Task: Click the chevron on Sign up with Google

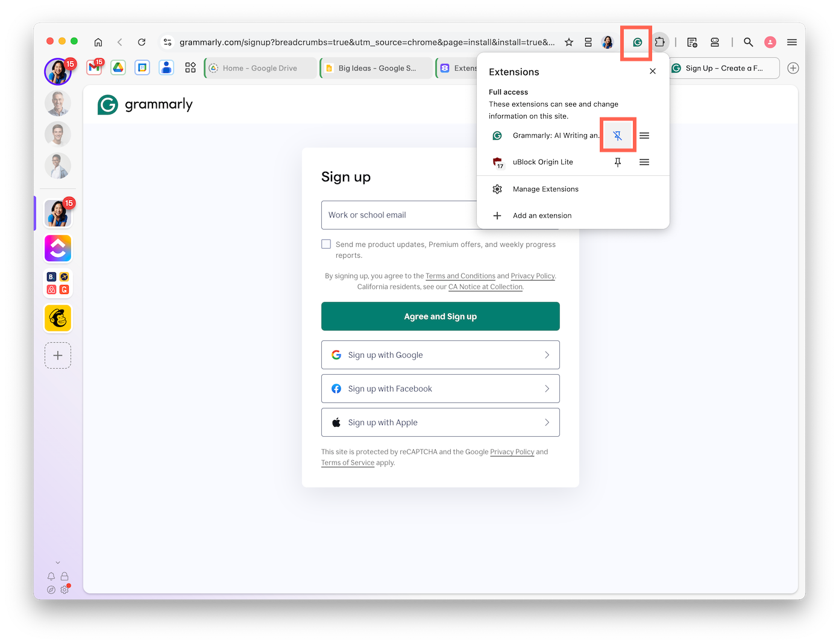Action: [x=547, y=355]
